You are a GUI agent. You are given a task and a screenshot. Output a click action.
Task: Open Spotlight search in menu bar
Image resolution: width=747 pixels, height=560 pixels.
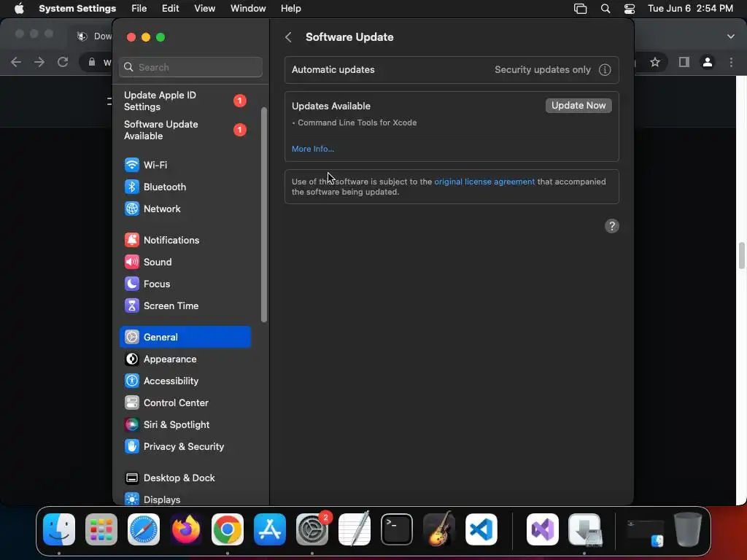[x=605, y=9]
